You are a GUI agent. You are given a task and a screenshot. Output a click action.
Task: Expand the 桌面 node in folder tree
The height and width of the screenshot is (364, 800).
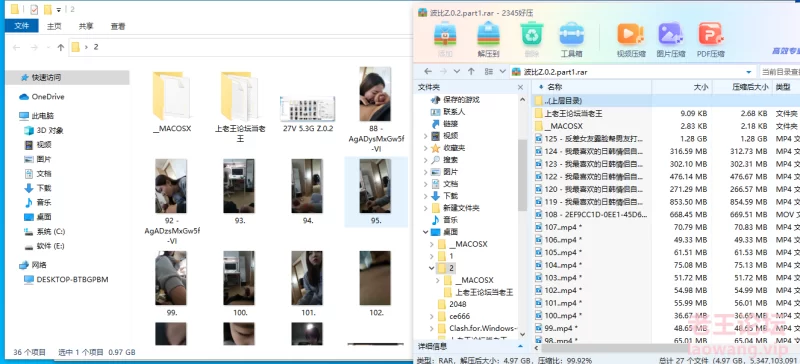[x=425, y=232]
